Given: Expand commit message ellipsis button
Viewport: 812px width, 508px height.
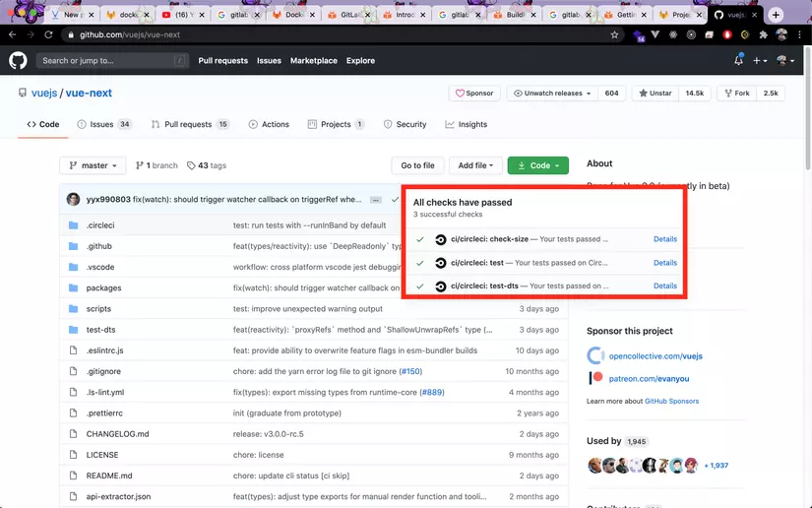Looking at the screenshot, I should point(376,200).
